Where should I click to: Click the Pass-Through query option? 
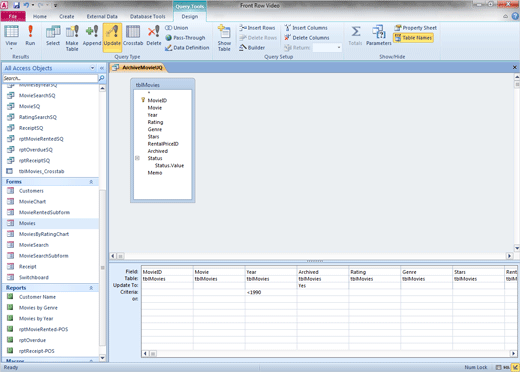click(185, 38)
